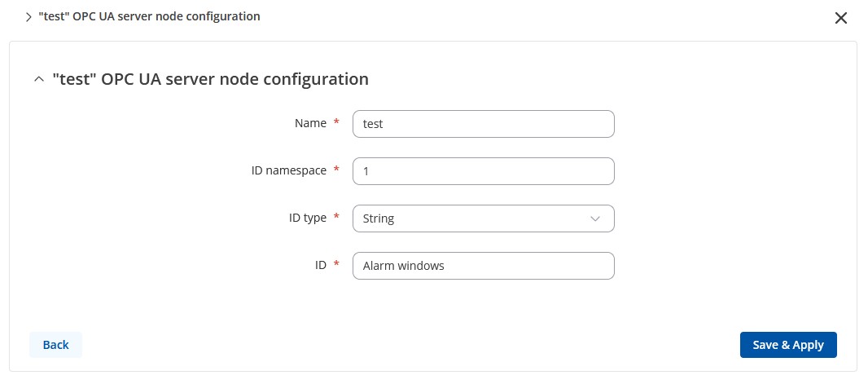This screenshot has width=868, height=384.
Task: Click into the ID field "Alarm windows"
Action: coord(484,266)
